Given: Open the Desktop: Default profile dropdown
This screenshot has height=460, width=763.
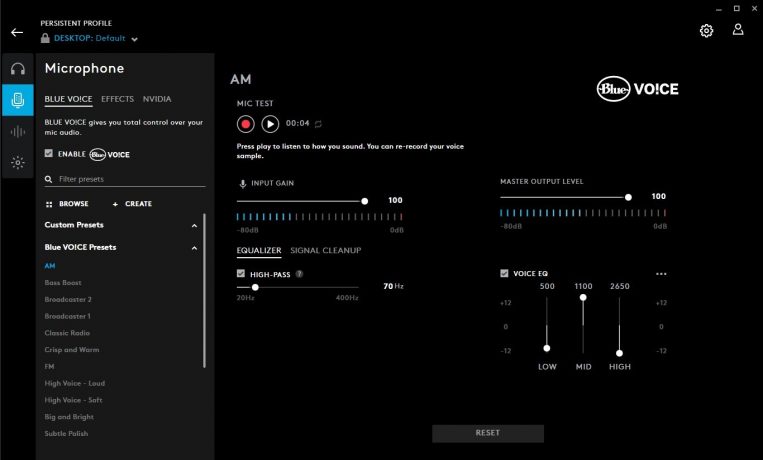Looking at the screenshot, I should pyautogui.click(x=134, y=39).
